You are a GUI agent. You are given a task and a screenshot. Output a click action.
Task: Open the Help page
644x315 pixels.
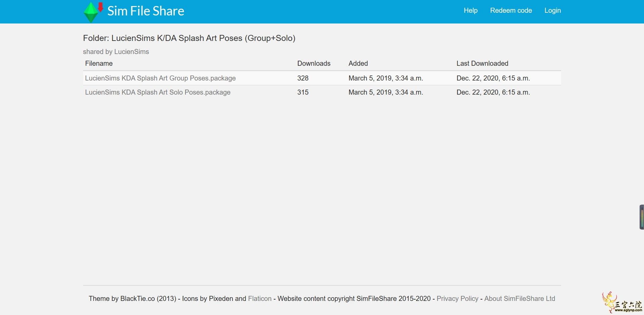470,10
